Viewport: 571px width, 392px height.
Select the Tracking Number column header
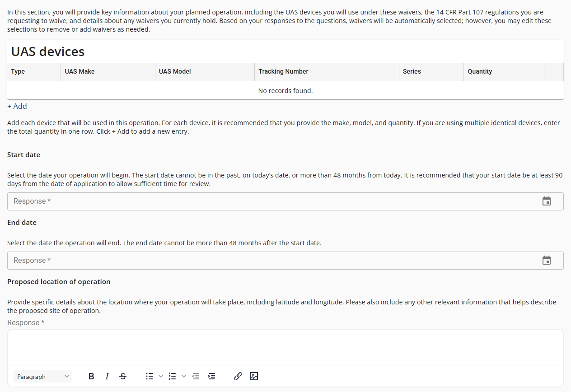coord(283,71)
